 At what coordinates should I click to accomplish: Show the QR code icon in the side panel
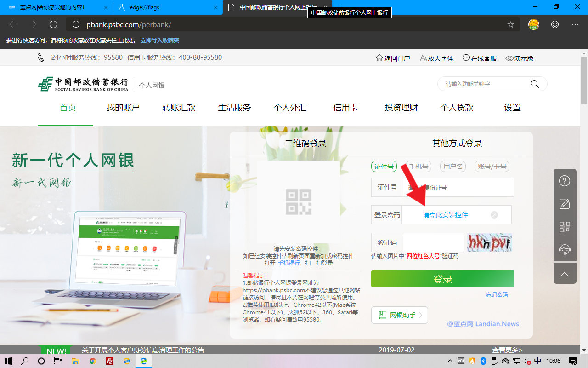pos(565,227)
